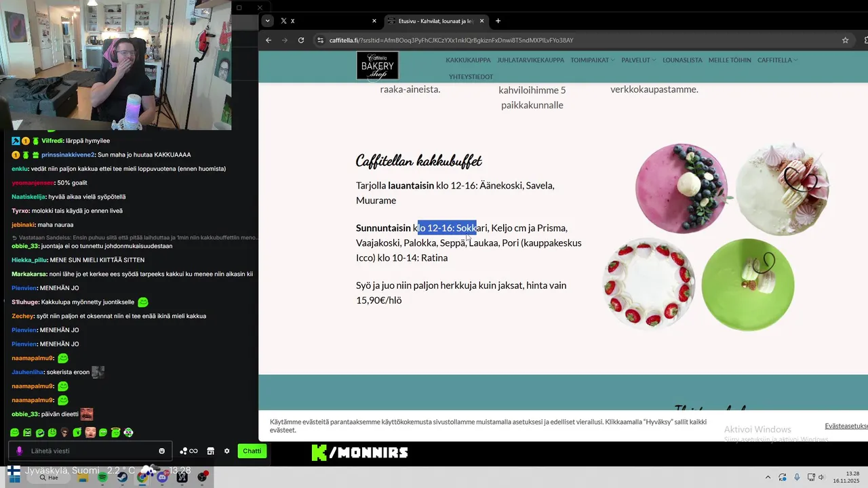
Task: Open File Explorer from the Windows taskbar
Action: pos(83,477)
